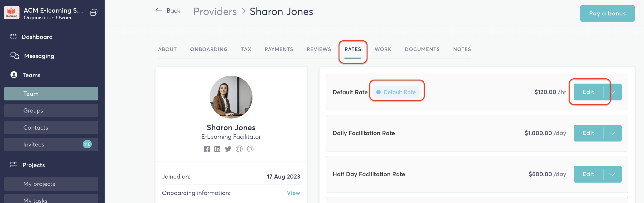Image resolution: width=644 pixels, height=203 pixels.
Task: Open Sharon's Twitter profile icon
Action: 228,149
